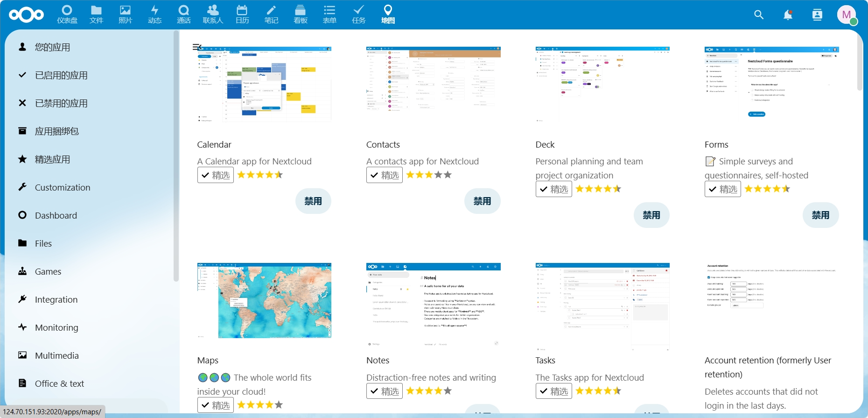Open the Tasks (任务) app in top bar

(x=359, y=14)
